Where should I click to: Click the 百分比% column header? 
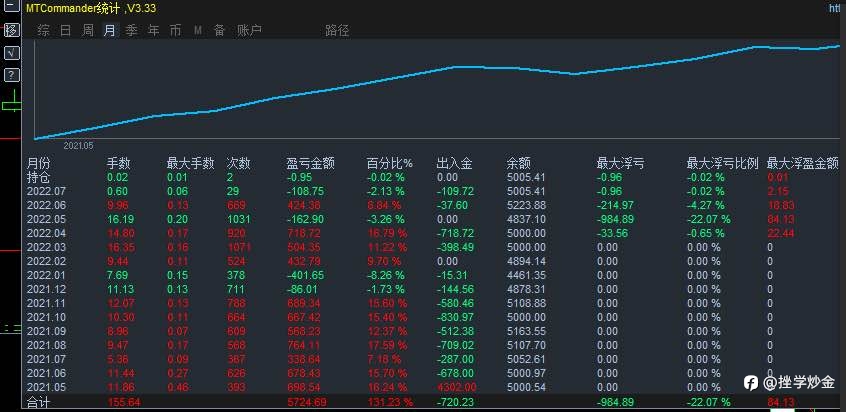coord(390,163)
